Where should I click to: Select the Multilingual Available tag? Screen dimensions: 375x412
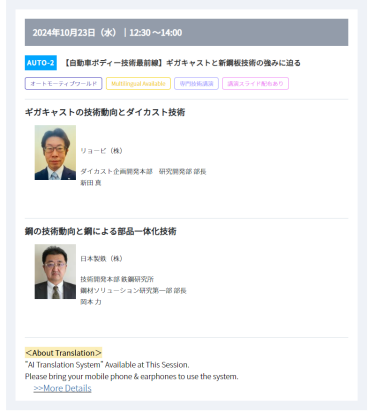coord(138,84)
